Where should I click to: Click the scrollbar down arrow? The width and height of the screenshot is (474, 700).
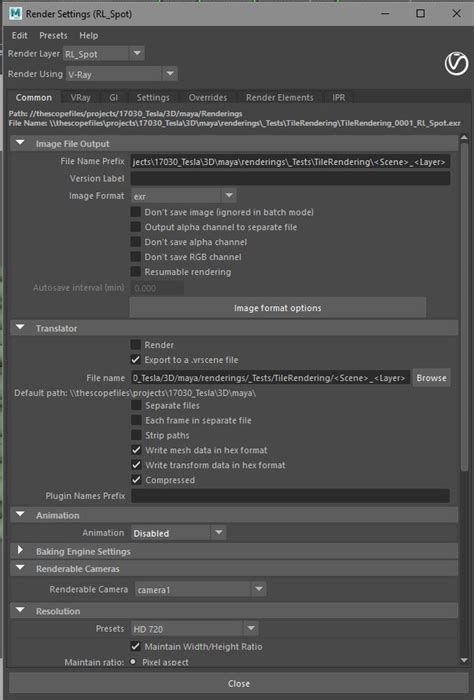click(464, 660)
